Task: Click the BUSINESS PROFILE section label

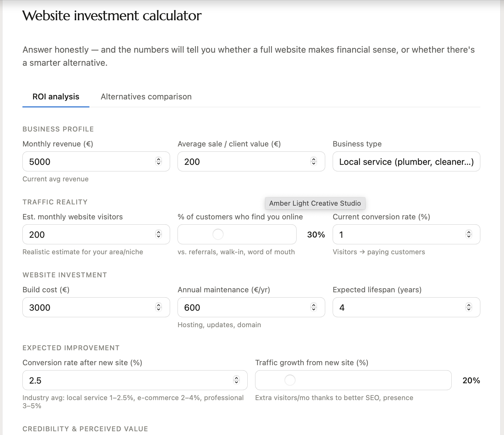Action: (58, 129)
